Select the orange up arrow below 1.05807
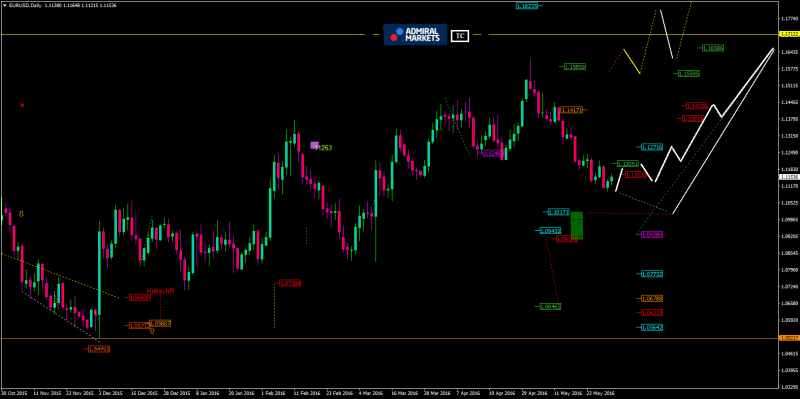800x399 pixels. [152, 331]
